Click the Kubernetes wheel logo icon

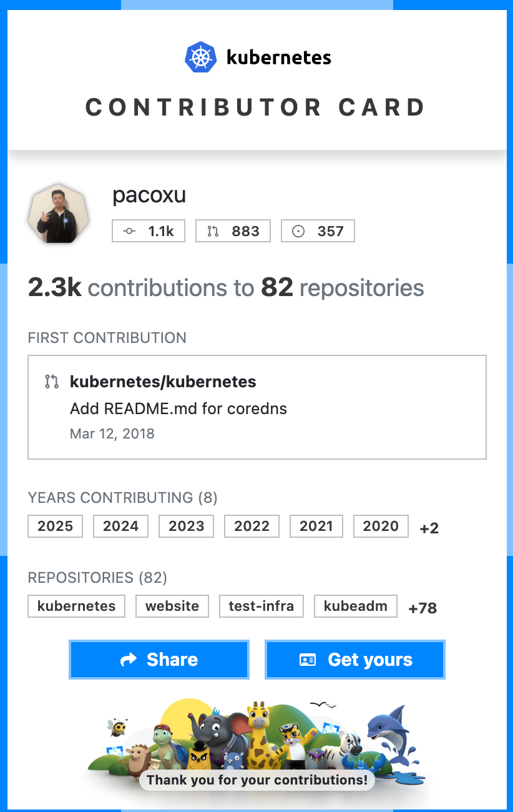click(x=201, y=56)
